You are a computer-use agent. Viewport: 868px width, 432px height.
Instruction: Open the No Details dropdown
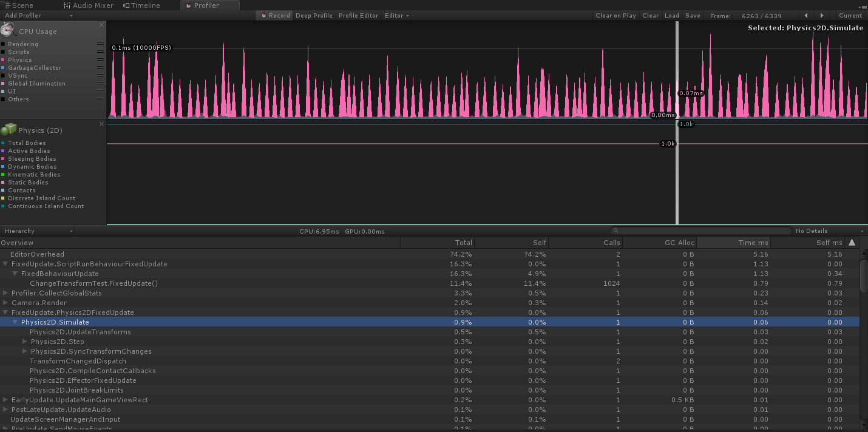coord(829,231)
